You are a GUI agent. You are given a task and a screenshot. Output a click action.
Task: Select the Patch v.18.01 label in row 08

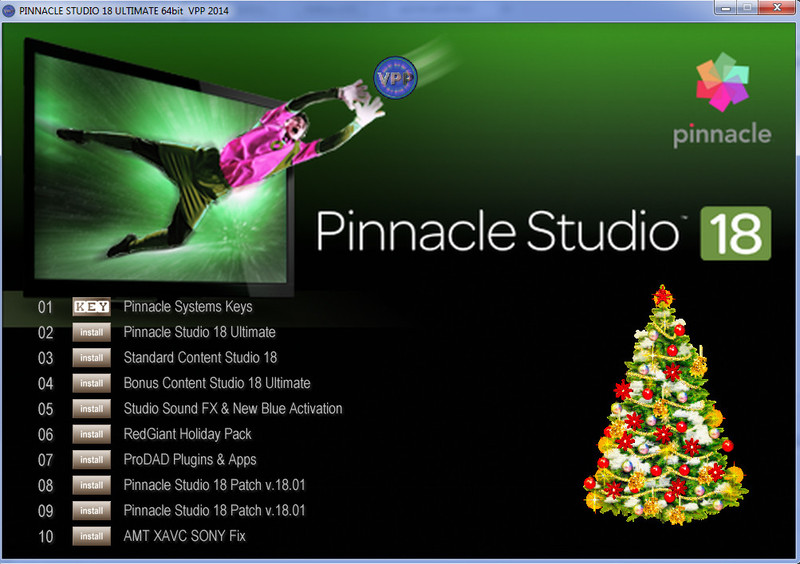tap(214, 485)
